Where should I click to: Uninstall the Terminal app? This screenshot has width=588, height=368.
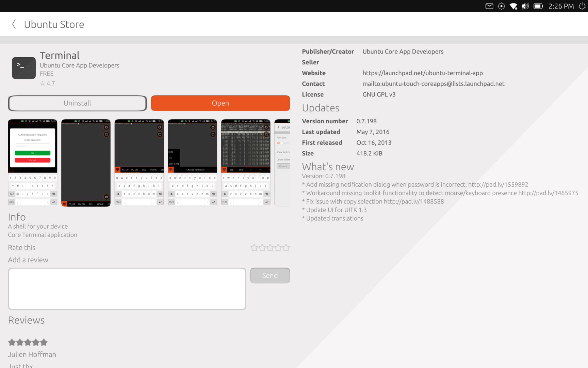coord(77,103)
